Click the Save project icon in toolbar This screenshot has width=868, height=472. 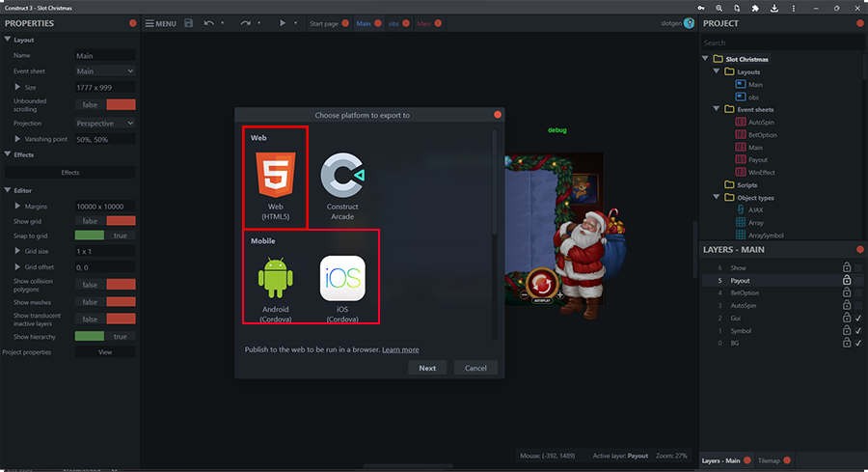click(x=188, y=23)
